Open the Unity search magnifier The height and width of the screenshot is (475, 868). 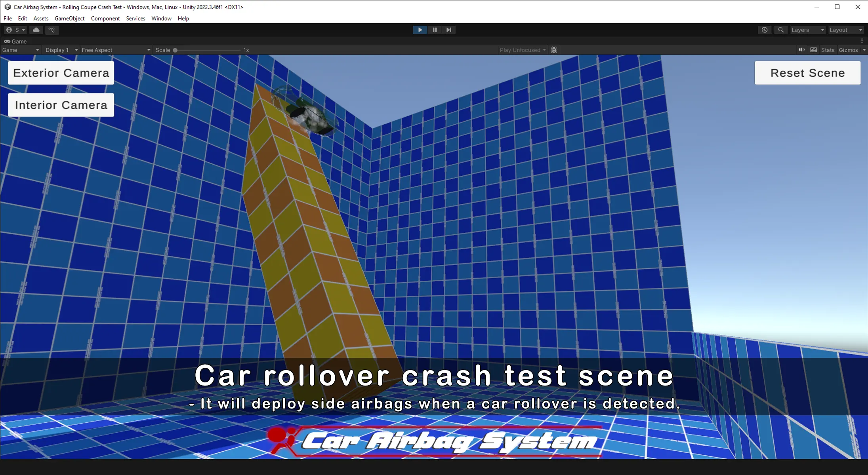click(780, 30)
